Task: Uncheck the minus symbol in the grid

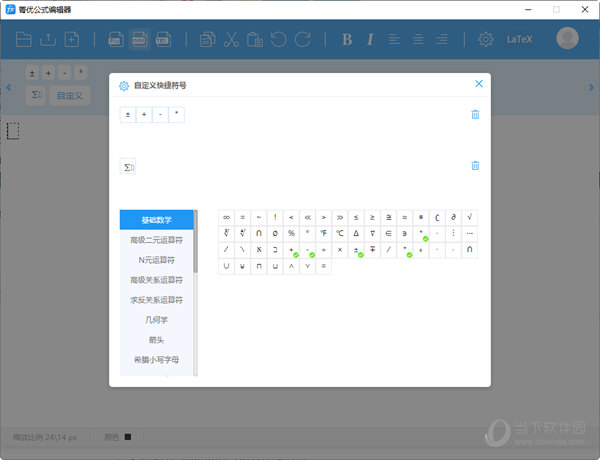Action: (x=307, y=250)
